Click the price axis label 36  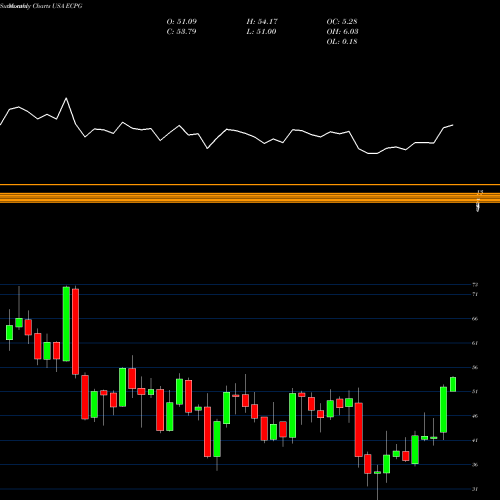pyautogui.click(x=475, y=465)
